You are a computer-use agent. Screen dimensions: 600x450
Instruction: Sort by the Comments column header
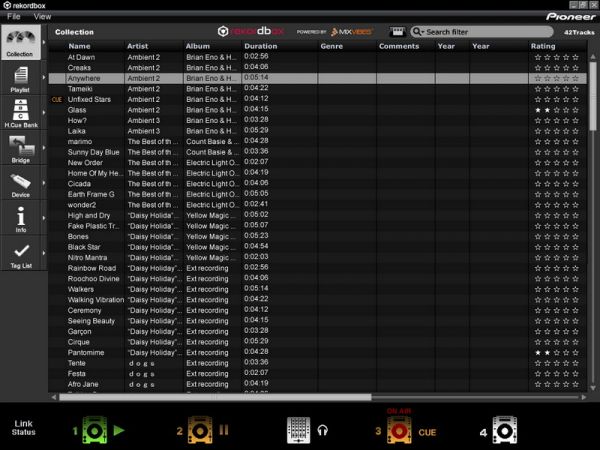[x=399, y=46]
